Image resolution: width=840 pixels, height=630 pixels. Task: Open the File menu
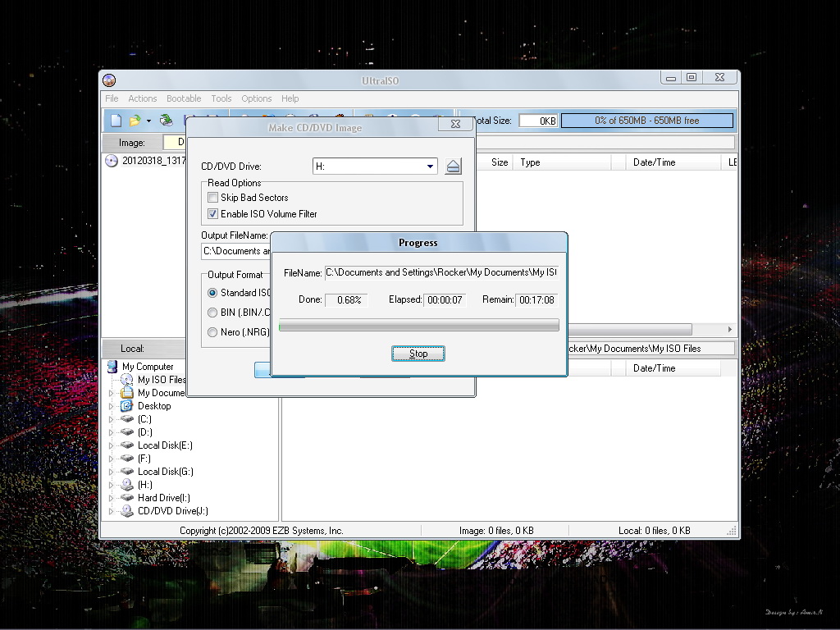112,98
